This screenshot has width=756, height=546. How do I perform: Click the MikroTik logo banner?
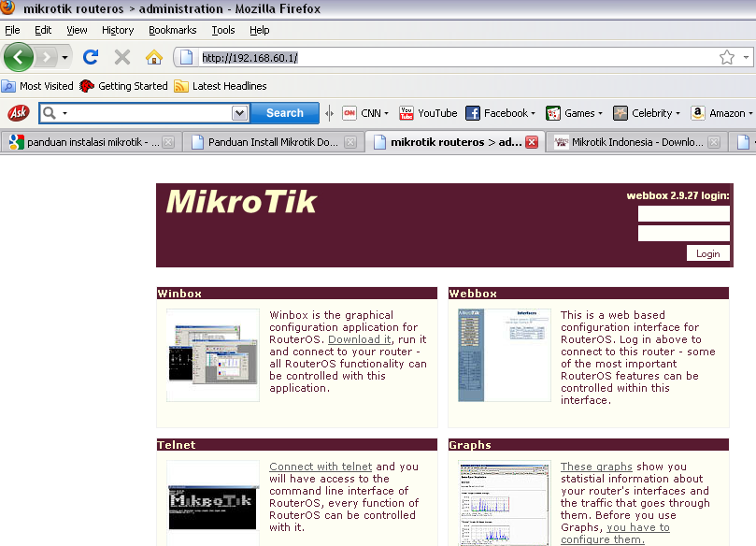(241, 202)
